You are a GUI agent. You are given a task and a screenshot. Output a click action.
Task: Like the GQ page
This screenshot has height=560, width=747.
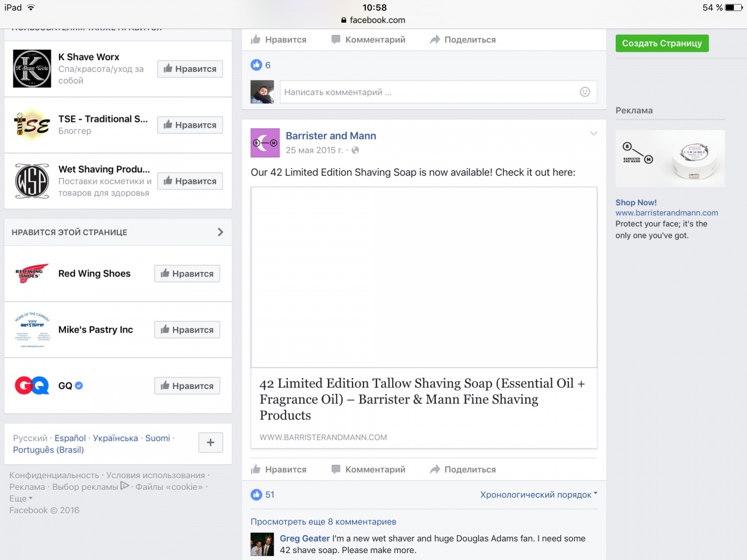[187, 386]
